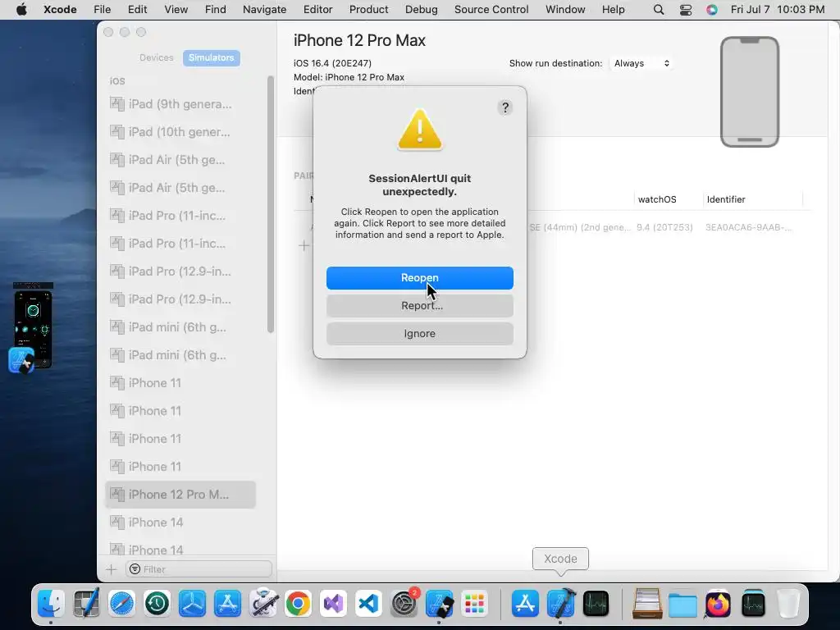
Task: Click the Report… button
Action: 419,306
